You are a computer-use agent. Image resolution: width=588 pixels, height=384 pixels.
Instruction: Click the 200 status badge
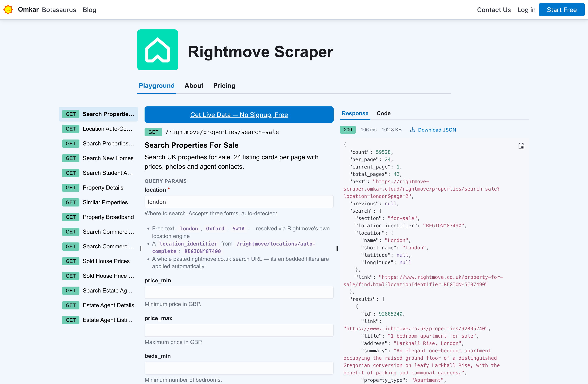[x=348, y=129]
